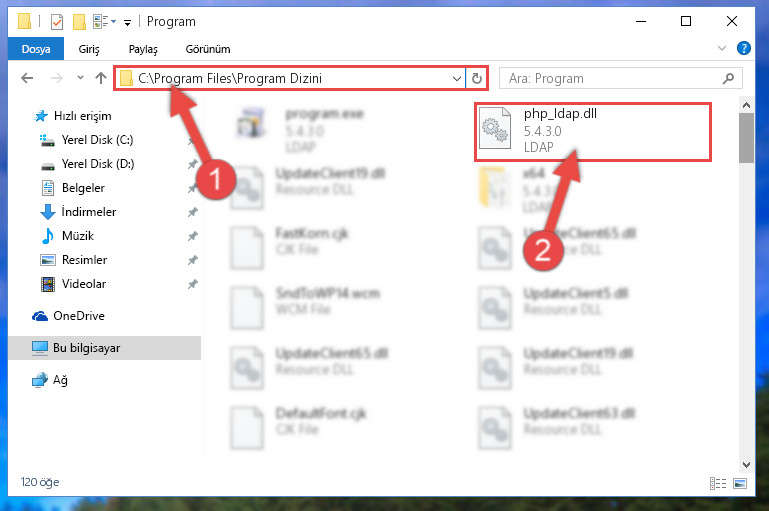Viewport: 769px width, 511px height.
Task: Click the search magnifier icon
Action: click(x=728, y=78)
